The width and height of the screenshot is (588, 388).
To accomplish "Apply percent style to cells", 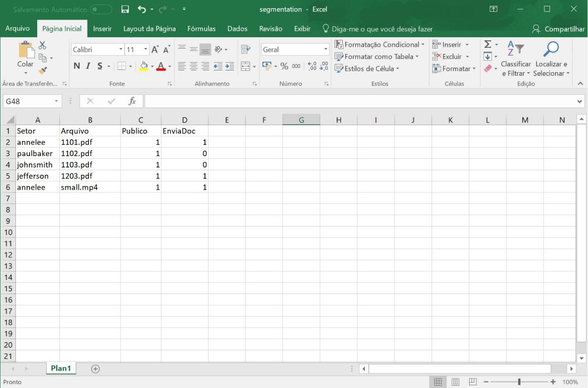I will [x=285, y=66].
